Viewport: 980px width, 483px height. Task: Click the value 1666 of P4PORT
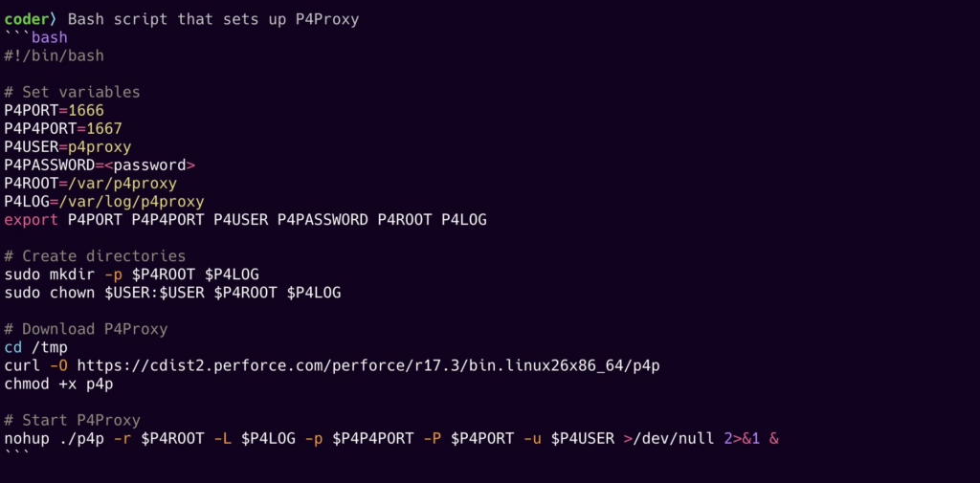(x=85, y=111)
